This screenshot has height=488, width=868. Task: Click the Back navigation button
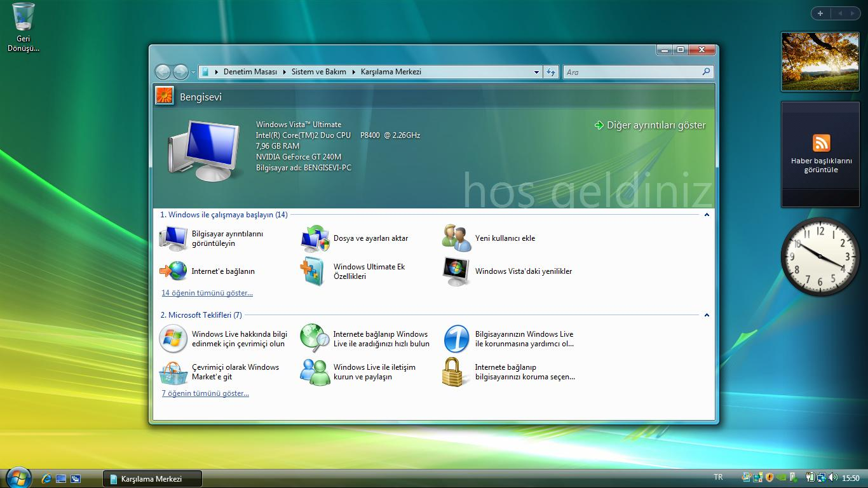163,72
